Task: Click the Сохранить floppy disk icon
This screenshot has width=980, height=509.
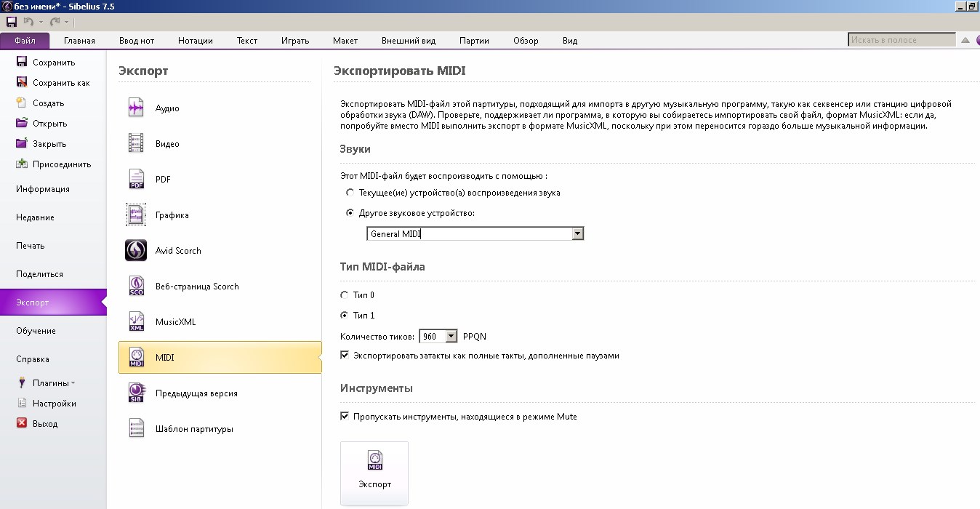Action: [x=22, y=62]
